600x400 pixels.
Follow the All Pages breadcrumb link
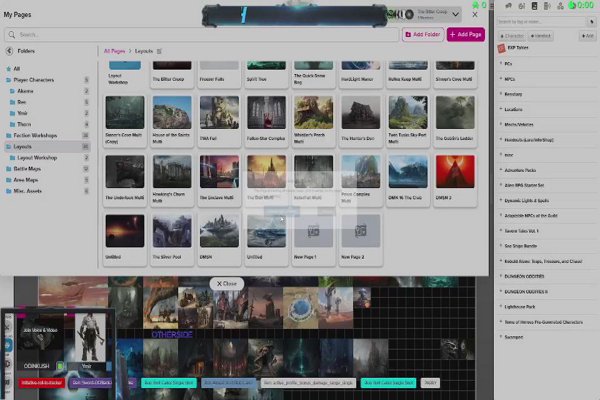[114, 51]
